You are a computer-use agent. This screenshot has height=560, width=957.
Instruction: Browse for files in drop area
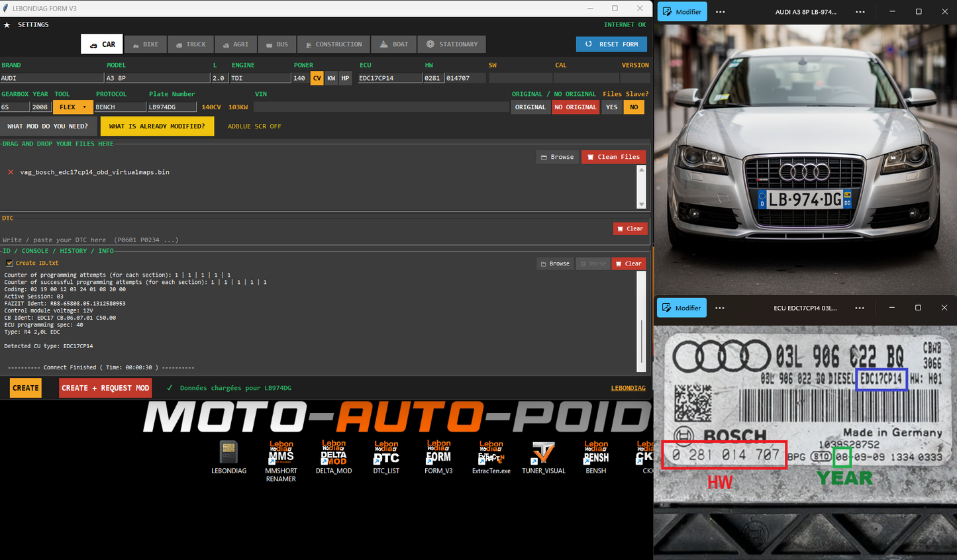(558, 157)
